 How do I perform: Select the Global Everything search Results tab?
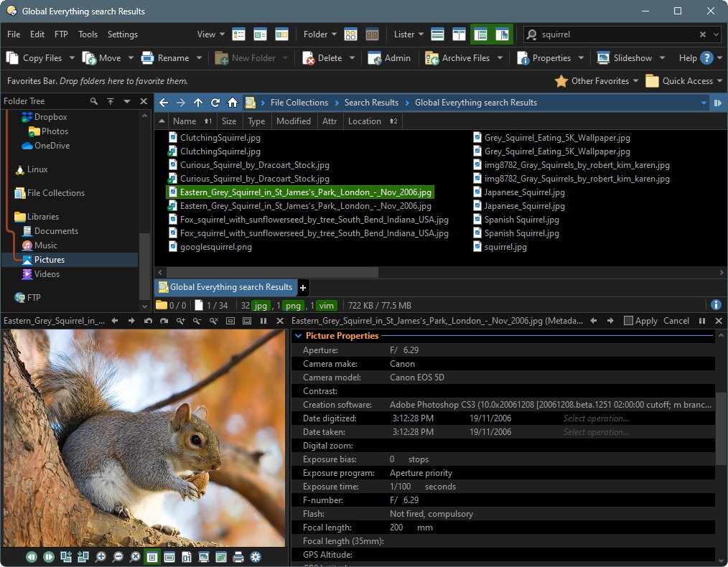tap(225, 287)
